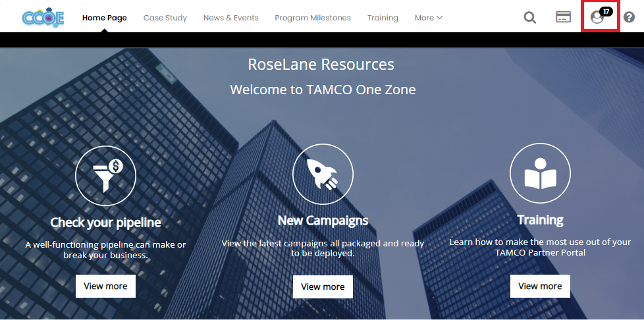Click the notification count badge 17
This screenshot has height=330, width=644.
606,12
